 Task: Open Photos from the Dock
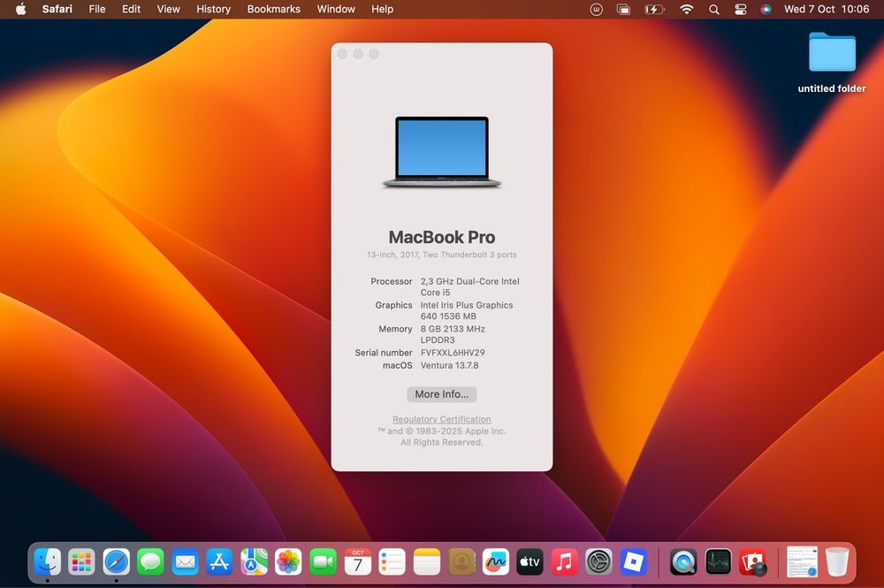pos(289,561)
